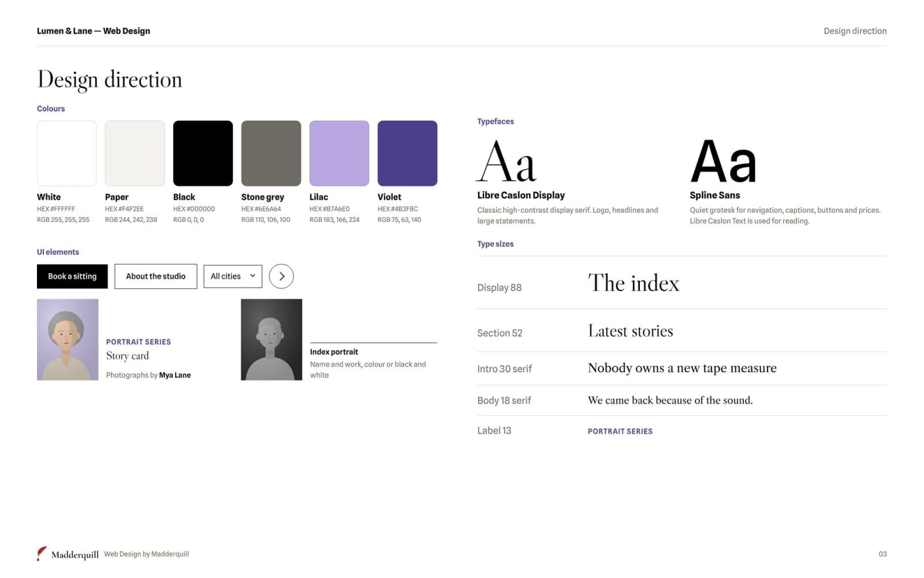Click the UI elements section heading
Viewport: 924px width, 578px height.
58,252
